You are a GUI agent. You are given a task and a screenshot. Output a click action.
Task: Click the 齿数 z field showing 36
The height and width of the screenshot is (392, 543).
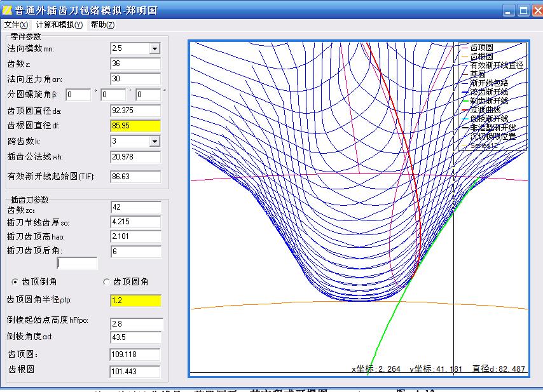(135, 64)
